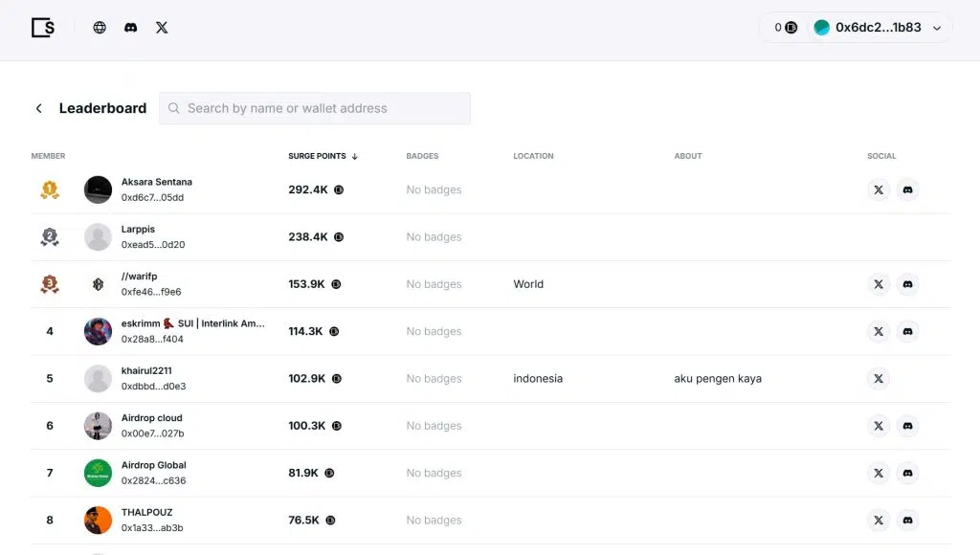Screen dimensions: 980x555
Task: Open Aksara Sentana's Discord link
Action: (x=907, y=190)
